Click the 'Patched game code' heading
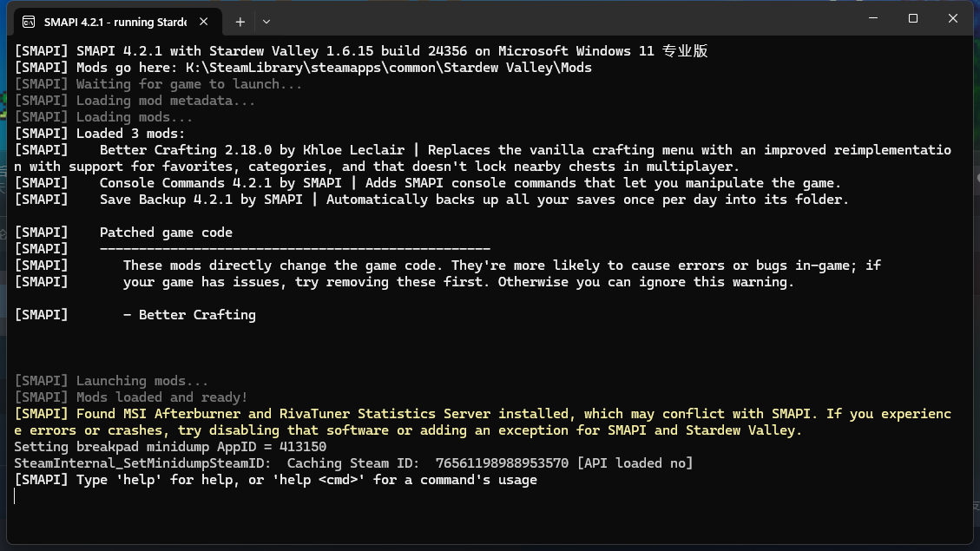The height and width of the screenshot is (551, 980). pyautogui.click(x=166, y=233)
